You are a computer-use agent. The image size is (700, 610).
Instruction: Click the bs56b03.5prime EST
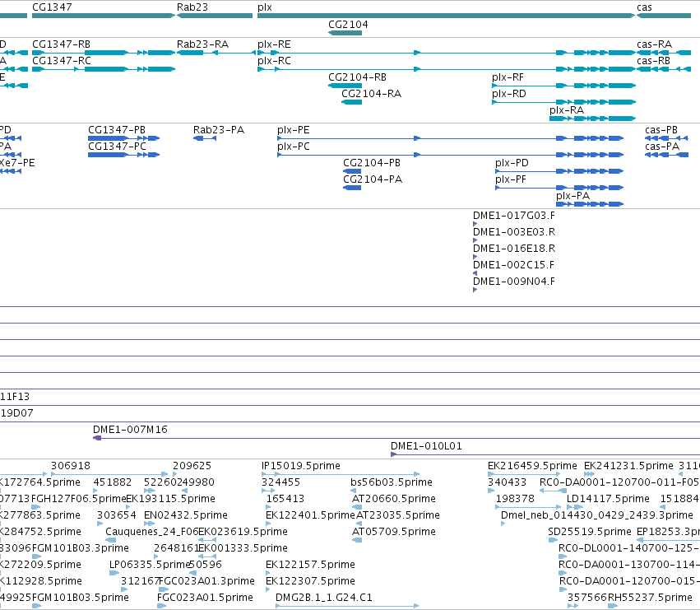[353, 491]
